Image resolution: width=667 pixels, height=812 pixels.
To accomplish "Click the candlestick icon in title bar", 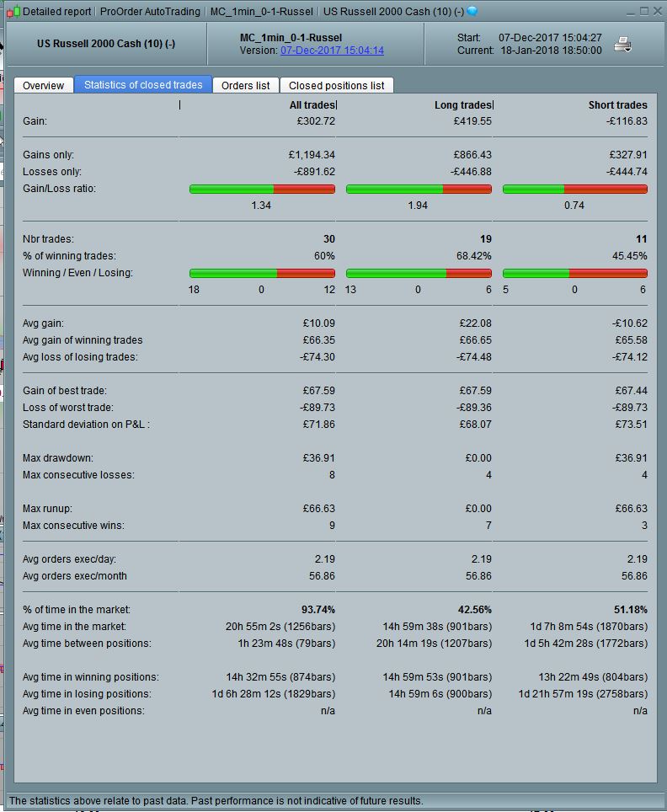I will click(13, 11).
